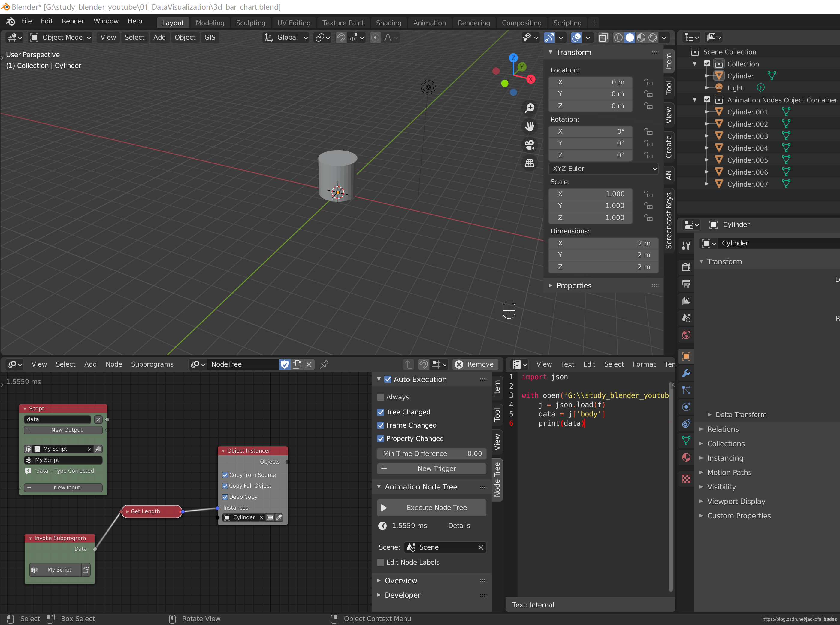Open the Subprograms menu
840x625 pixels.
[152, 364]
